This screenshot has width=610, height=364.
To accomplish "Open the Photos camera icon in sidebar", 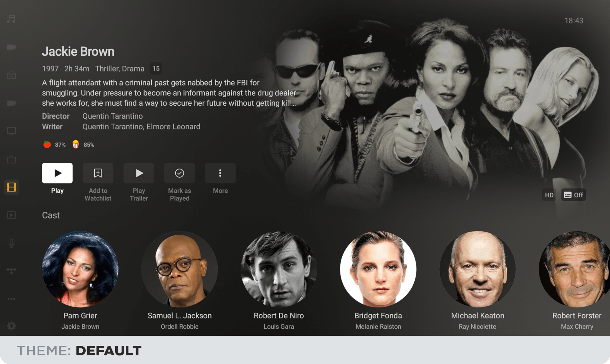I will click(x=11, y=75).
